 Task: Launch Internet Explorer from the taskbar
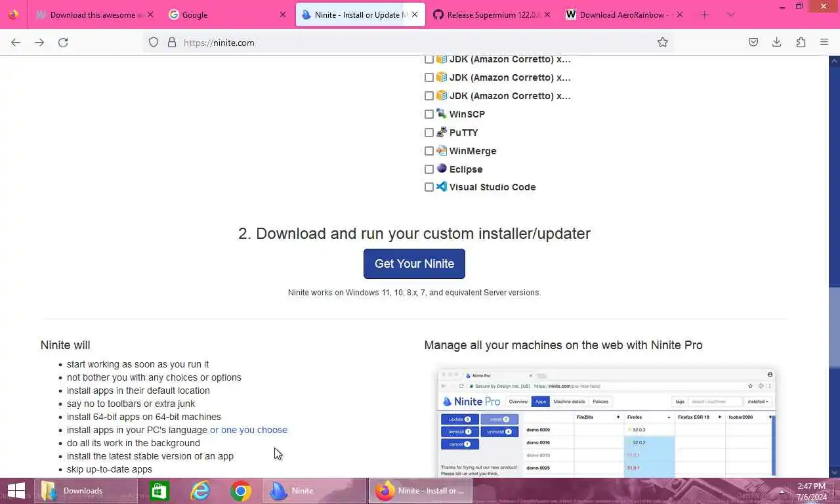(x=200, y=490)
